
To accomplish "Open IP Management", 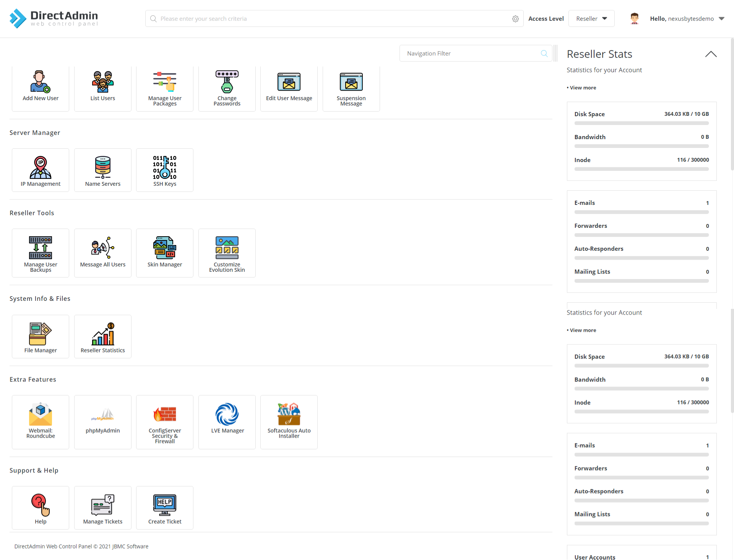I will coord(41,170).
